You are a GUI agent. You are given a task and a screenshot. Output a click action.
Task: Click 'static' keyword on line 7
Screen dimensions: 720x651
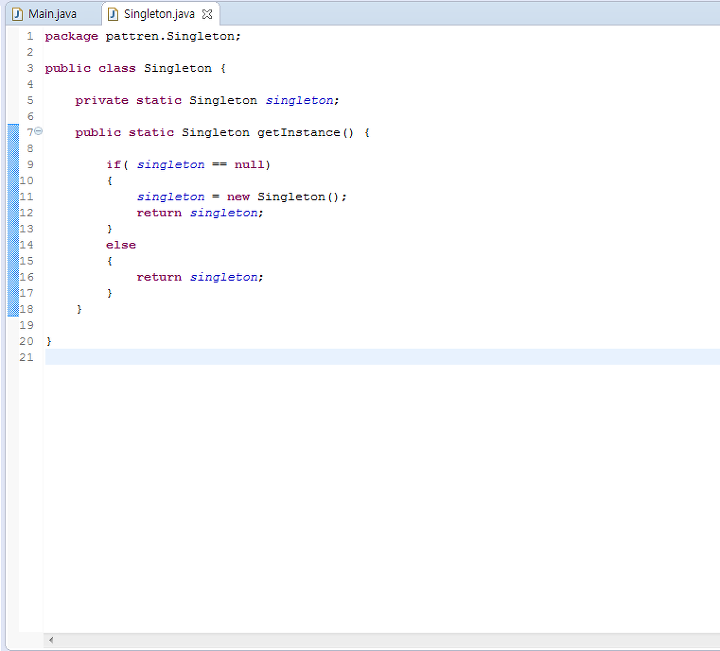[x=151, y=133]
